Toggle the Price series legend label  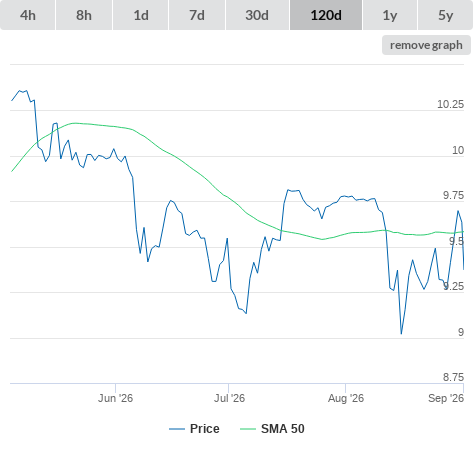[x=205, y=429]
